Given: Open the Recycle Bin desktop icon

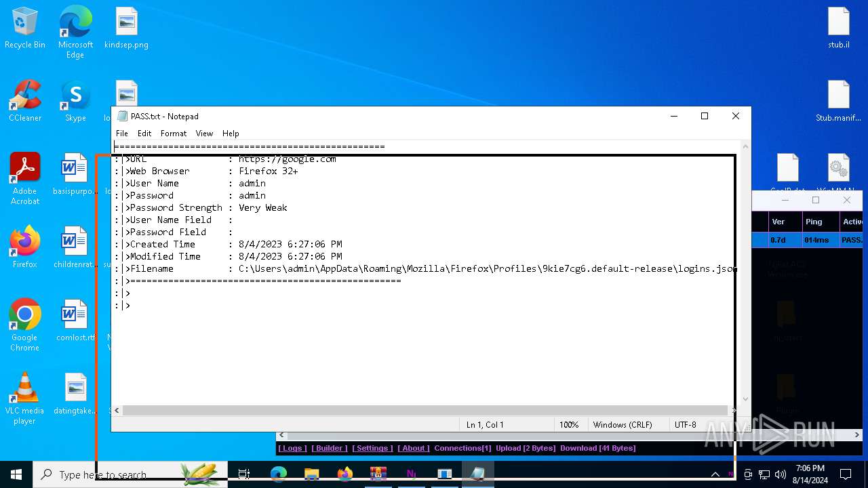Looking at the screenshot, I should click(x=25, y=28).
